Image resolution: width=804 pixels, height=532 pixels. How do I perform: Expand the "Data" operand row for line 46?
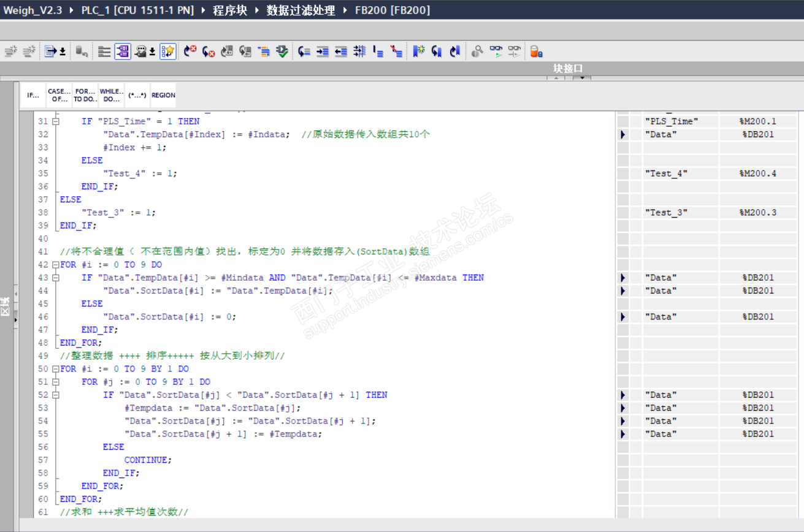coord(623,317)
